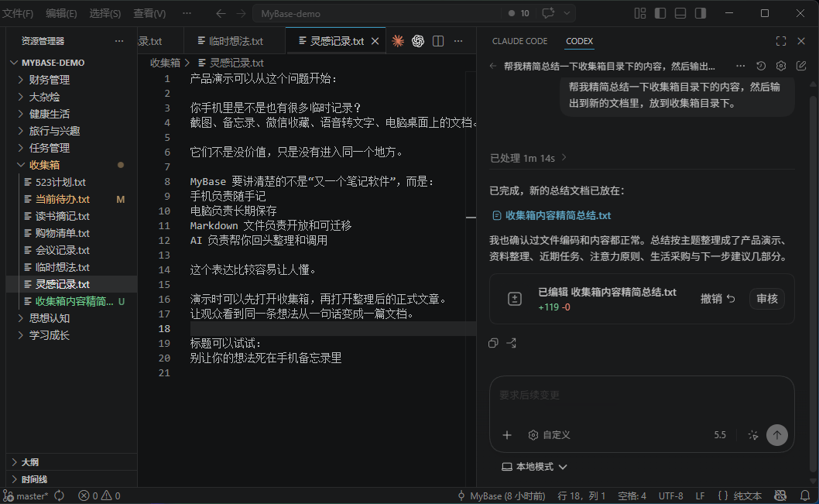819x504 pixels.
Task: Collapse the 收集箱 folder
Action: (x=71, y=165)
